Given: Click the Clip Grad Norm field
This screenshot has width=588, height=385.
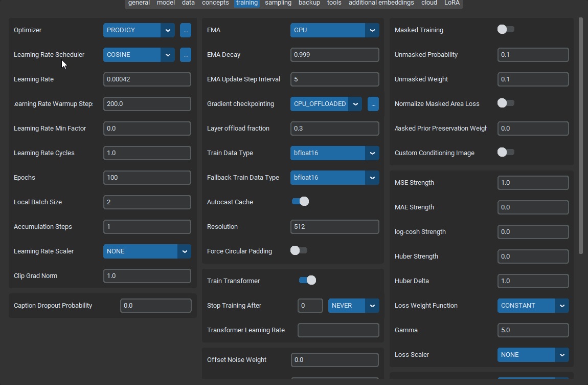Looking at the screenshot, I should click(147, 276).
